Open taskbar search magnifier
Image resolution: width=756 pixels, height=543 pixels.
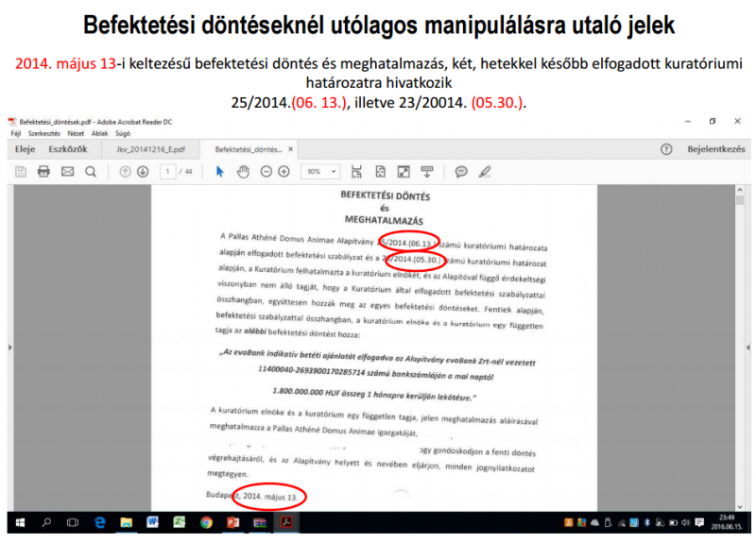(46, 522)
